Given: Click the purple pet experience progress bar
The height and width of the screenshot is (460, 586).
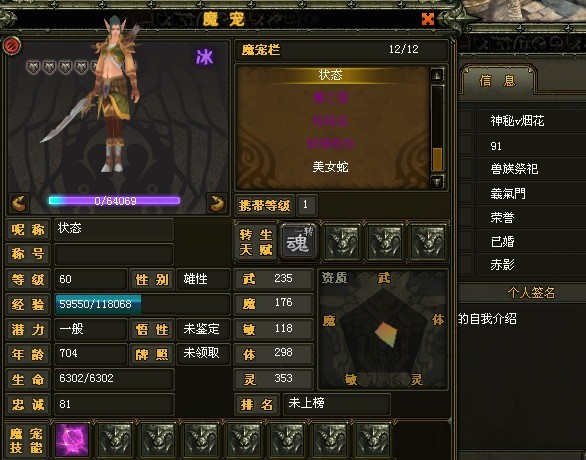Looking at the screenshot, I should click(x=114, y=201).
